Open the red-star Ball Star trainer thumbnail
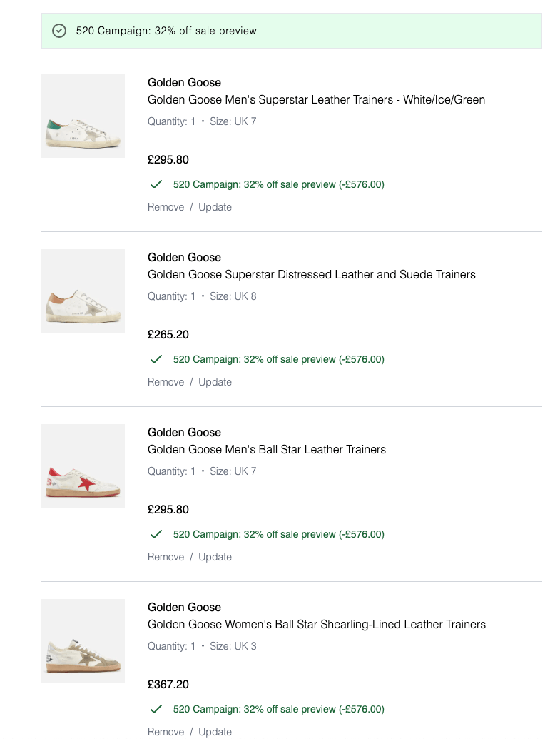 (x=83, y=466)
